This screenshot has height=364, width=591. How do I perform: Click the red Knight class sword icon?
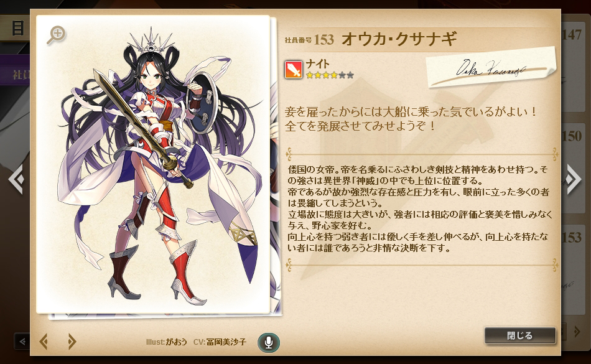click(x=294, y=70)
